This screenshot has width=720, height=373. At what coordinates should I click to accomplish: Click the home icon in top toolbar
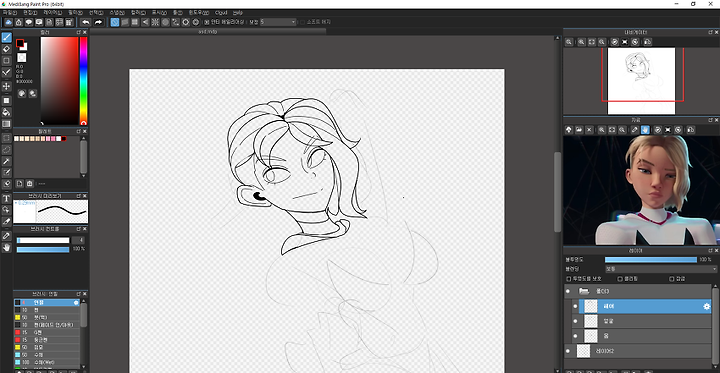coord(19,22)
